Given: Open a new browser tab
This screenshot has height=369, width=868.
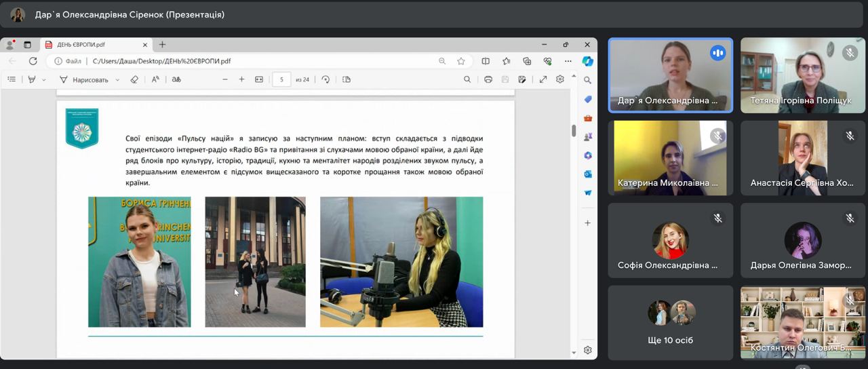Looking at the screenshot, I should click(162, 45).
